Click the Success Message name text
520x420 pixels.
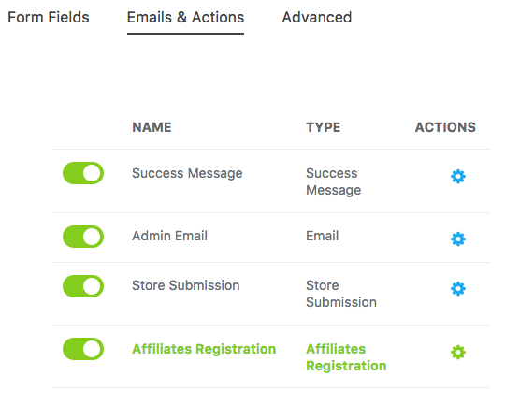[x=187, y=173]
